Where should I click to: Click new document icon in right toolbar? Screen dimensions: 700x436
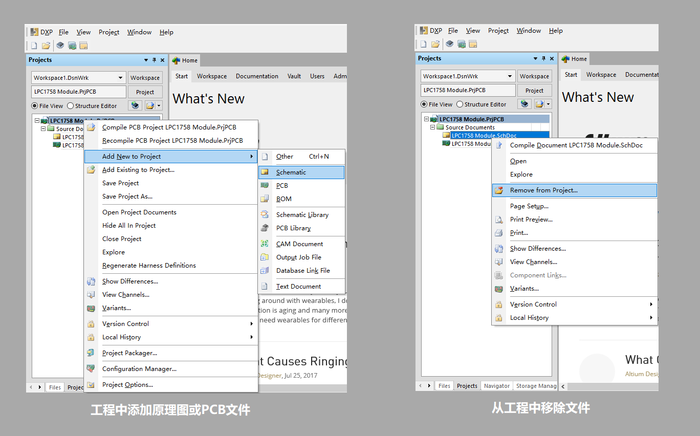tap(423, 44)
